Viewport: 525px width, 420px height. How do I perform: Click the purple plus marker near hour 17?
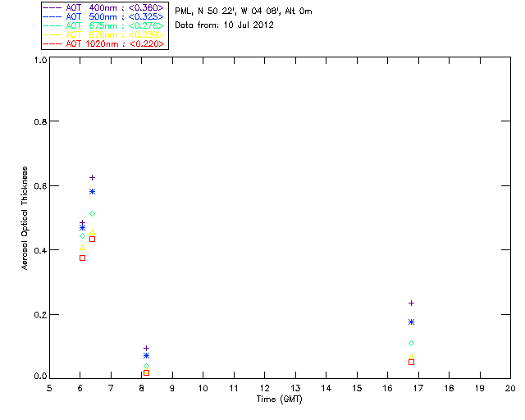tap(412, 304)
